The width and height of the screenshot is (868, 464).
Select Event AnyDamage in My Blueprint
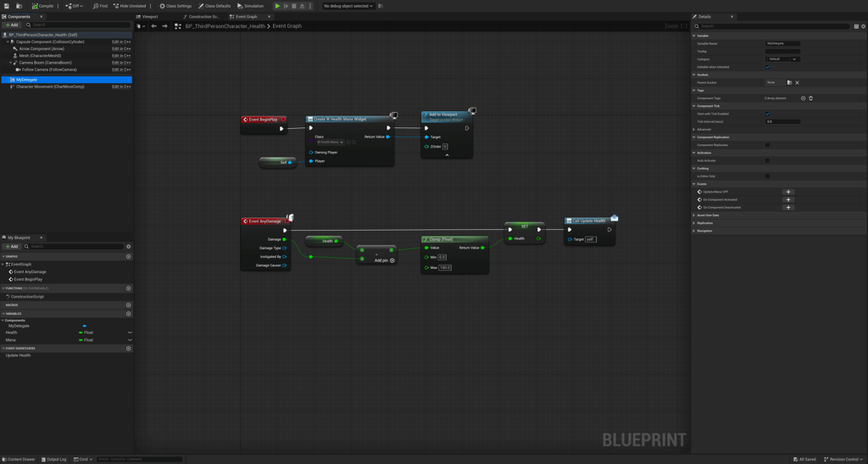(x=30, y=271)
